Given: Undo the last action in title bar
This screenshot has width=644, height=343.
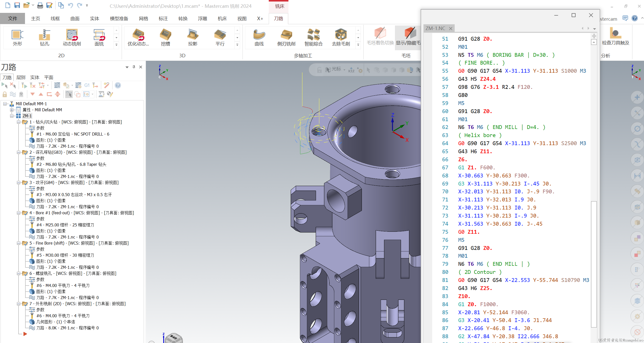Looking at the screenshot, I should [70, 5].
